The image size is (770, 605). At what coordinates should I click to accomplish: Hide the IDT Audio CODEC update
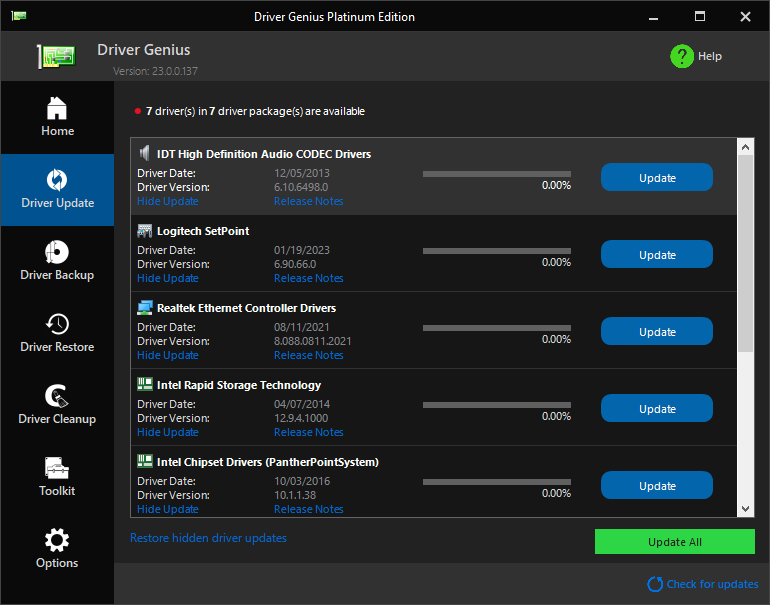click(x=167, y=201)
